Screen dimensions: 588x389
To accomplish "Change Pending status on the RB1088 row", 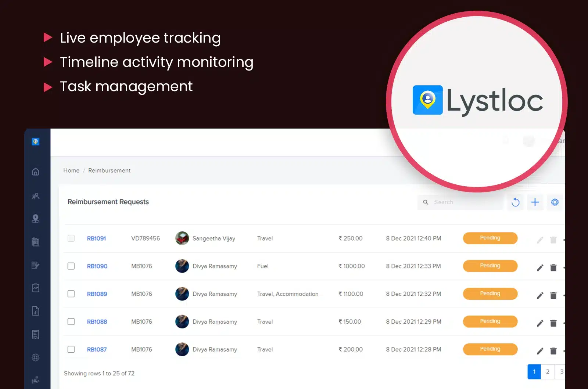I will (x=490, y=321).
